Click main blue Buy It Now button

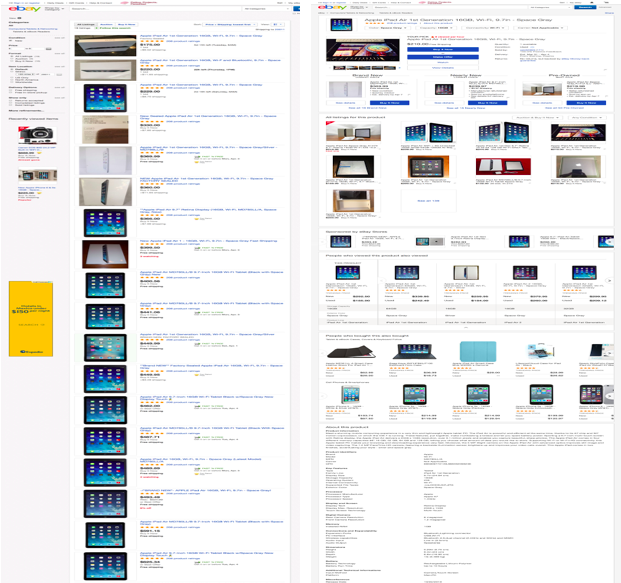[x=443, y=50]
